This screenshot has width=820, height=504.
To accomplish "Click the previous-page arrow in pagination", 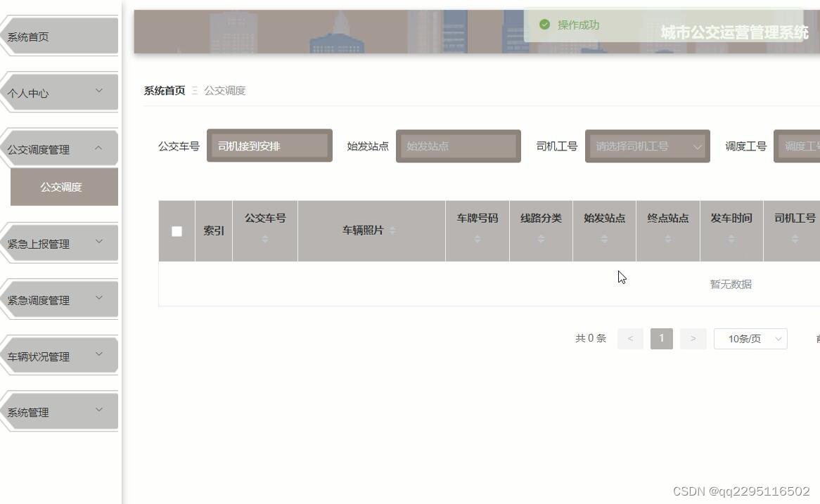I will coord(630,338).
